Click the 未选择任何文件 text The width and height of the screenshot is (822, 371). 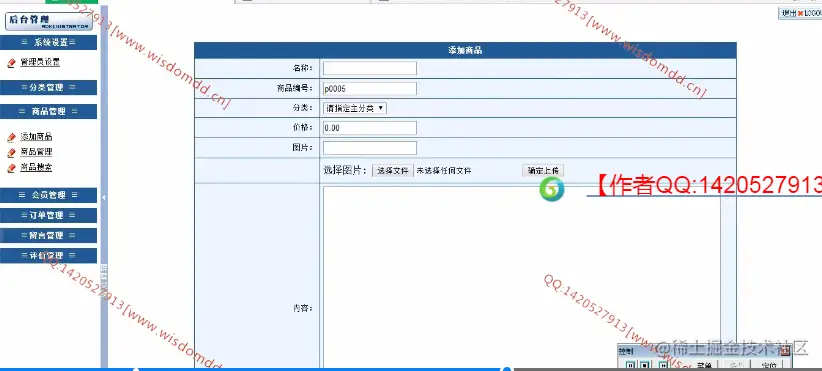[444, 171]
